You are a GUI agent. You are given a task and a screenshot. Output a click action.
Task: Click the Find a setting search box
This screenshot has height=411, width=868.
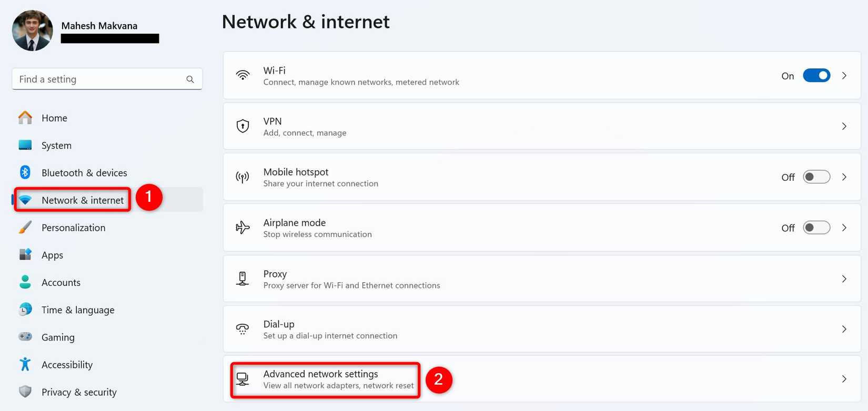pyautogui.click(x=105, y=79)
